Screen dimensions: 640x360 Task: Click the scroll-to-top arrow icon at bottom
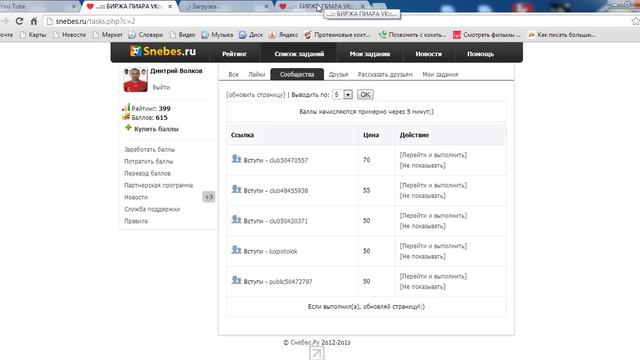316,353
